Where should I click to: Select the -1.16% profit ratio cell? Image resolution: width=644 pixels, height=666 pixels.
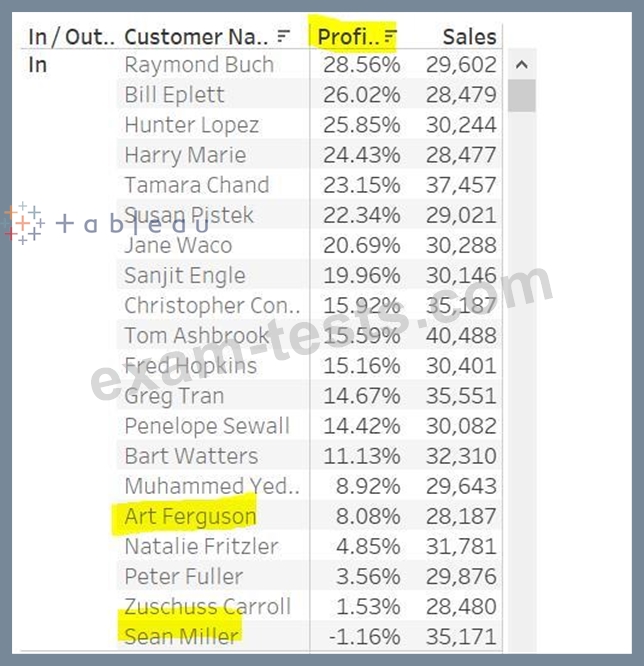(364, 637)
